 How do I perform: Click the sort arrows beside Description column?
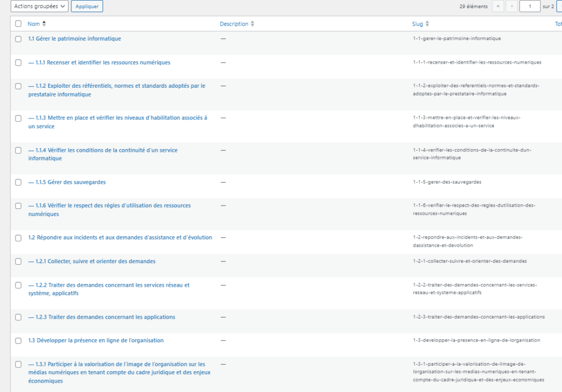click(x=252, y=24)
